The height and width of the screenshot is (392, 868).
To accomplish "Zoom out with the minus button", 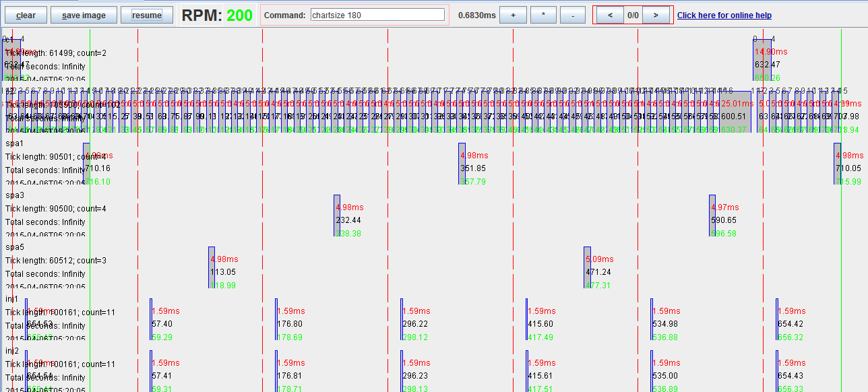I will 573,15.
